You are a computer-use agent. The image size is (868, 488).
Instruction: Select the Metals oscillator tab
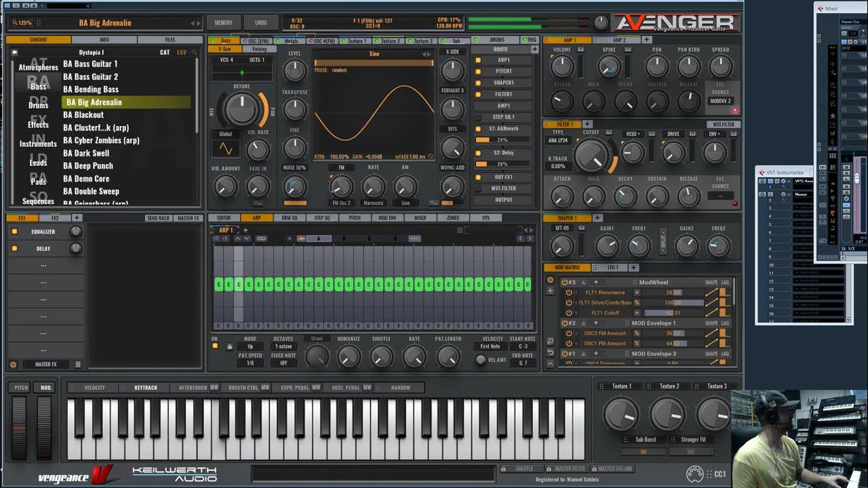291,41
